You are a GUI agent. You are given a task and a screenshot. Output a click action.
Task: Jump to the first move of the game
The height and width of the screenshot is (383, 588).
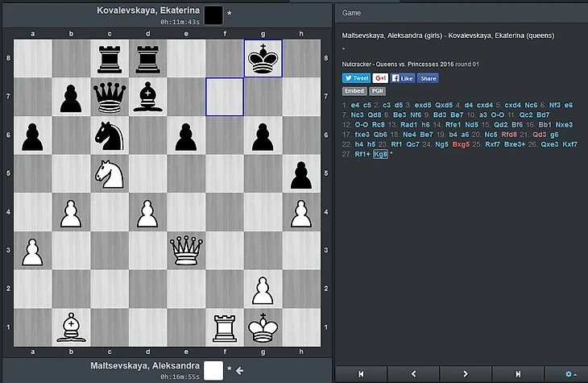pos(361,373)
